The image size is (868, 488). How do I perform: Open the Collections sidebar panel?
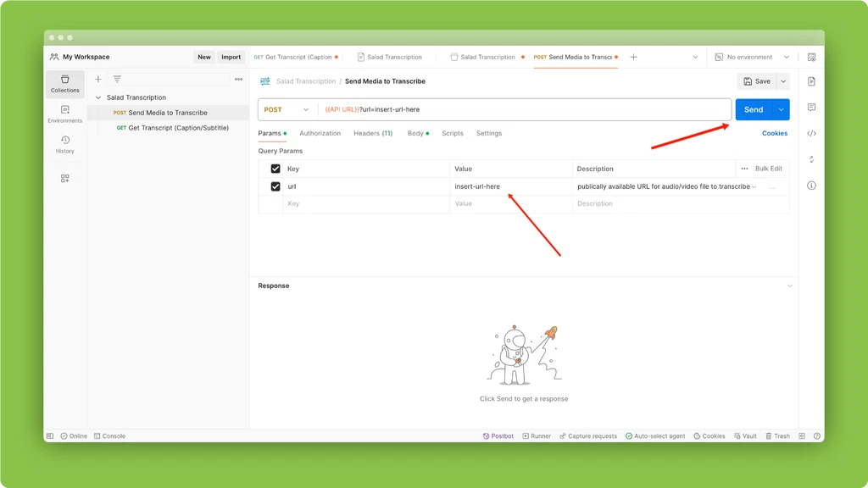[x=64, y=83]
